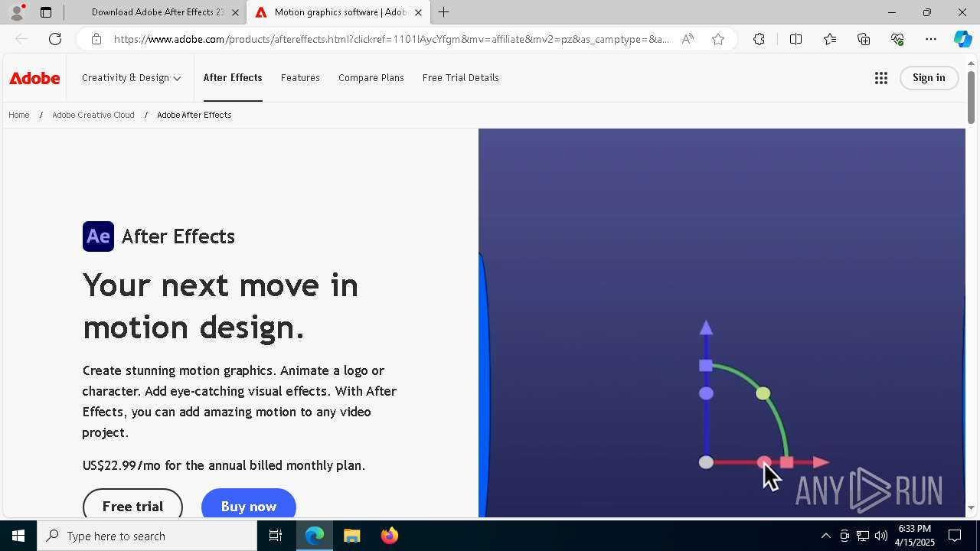The image size is (980, 551).
Task: Go to Adobe Creative Cloud breadcrumb
Action: click(93, 115)
